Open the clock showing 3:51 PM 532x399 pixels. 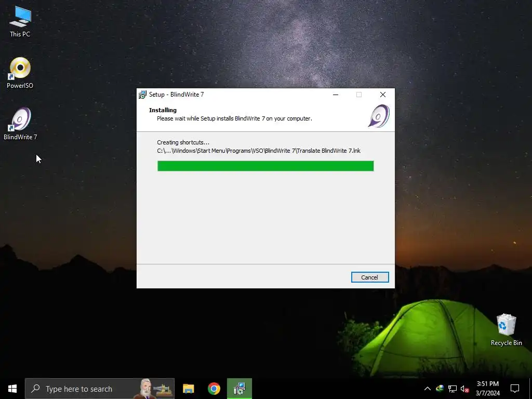[487, 389]
